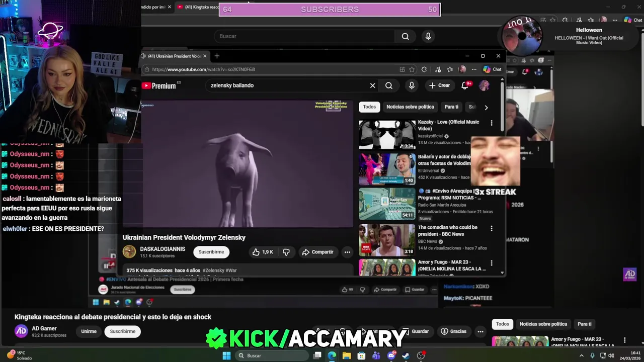Open a new tab in front Edge window

click(217, 56)
